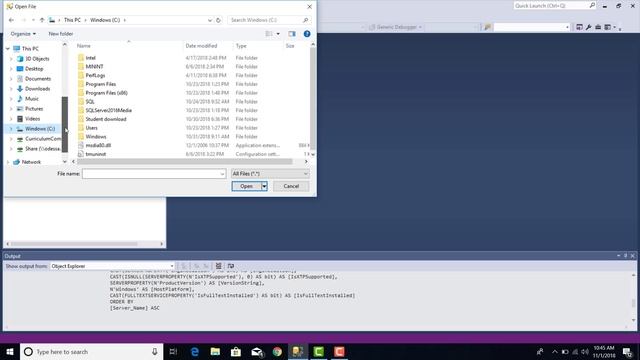Image resolution: width=640 pixels, height=360 pixels.
Task: Select the SQLServer2016Media folder
Action: 109,110
